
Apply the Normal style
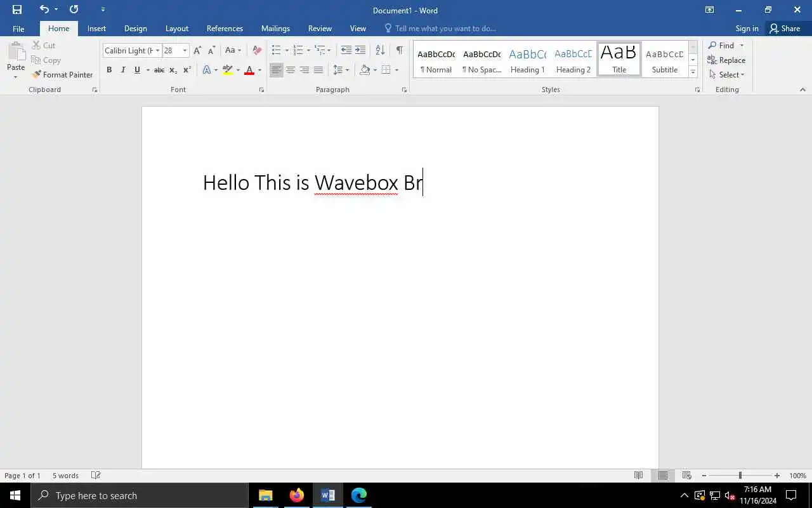tap(436, 60)
